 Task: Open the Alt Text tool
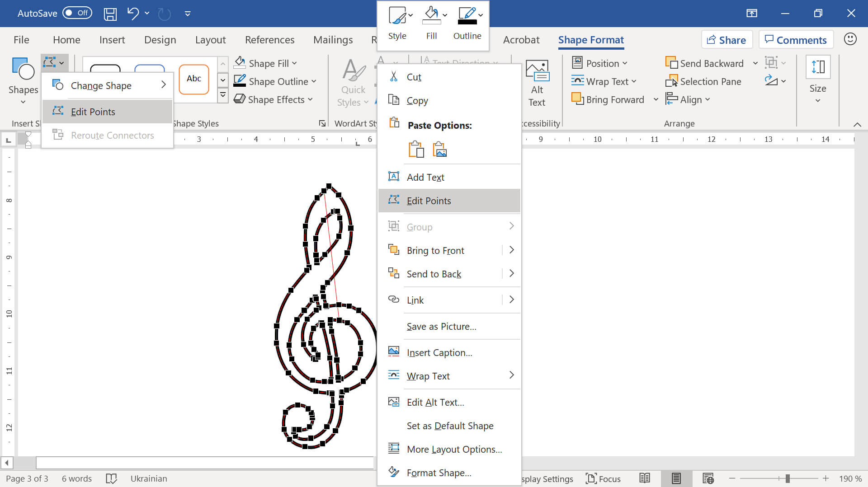click(537, 84)
